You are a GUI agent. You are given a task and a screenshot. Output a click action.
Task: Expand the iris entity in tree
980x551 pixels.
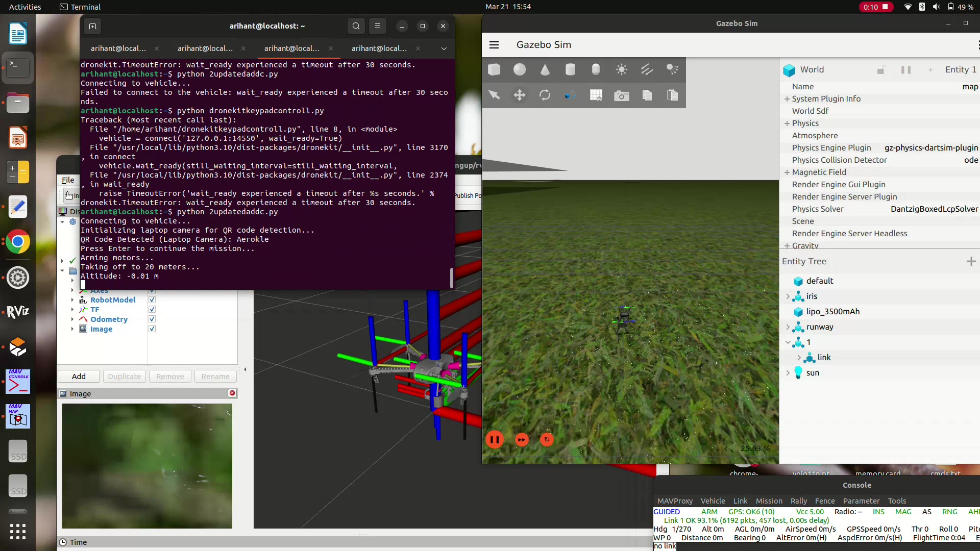pyautogui.click(x=788, y=296)
